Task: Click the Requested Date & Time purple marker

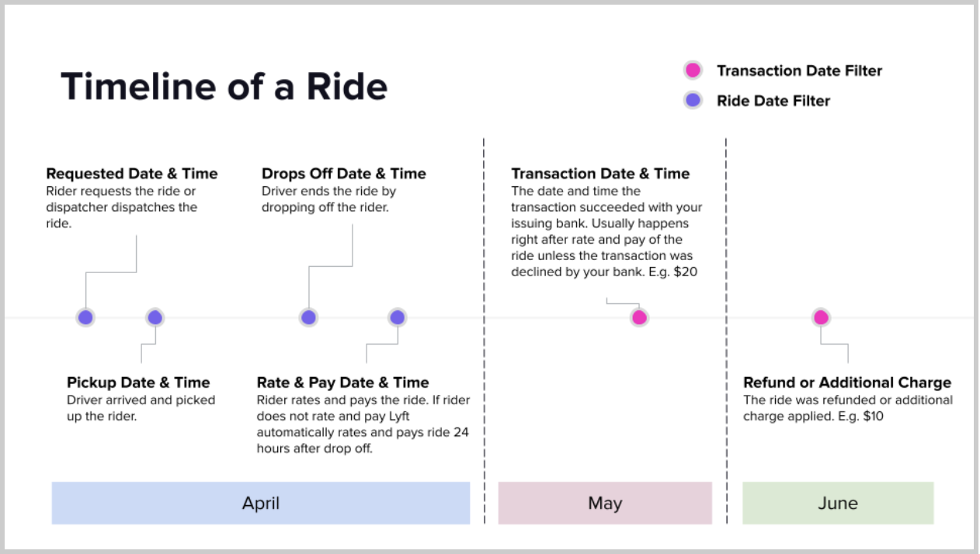Action: 85,317
